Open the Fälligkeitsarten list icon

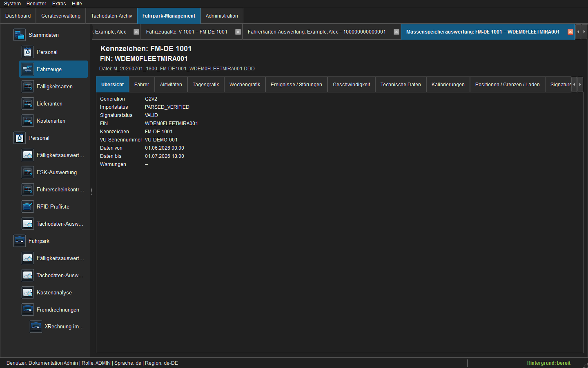[x=27, y=86]
